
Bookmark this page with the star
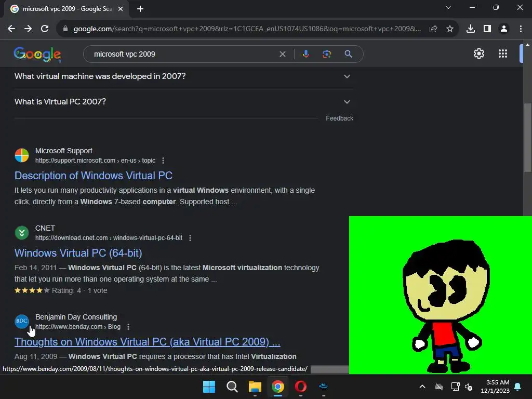[x=449, y=29]
